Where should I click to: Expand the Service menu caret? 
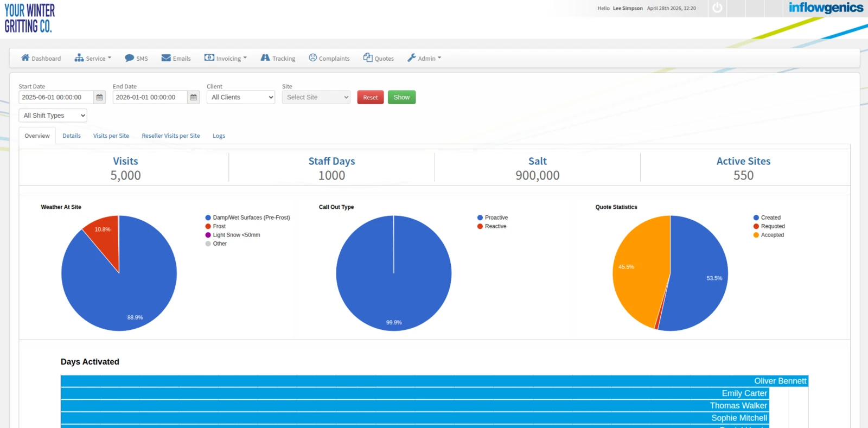(x=110, y=58)
